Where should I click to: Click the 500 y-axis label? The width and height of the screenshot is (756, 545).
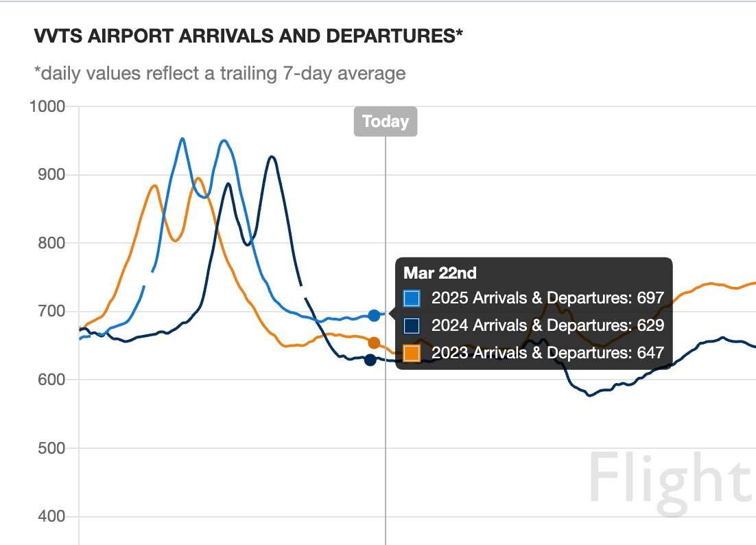52,448
